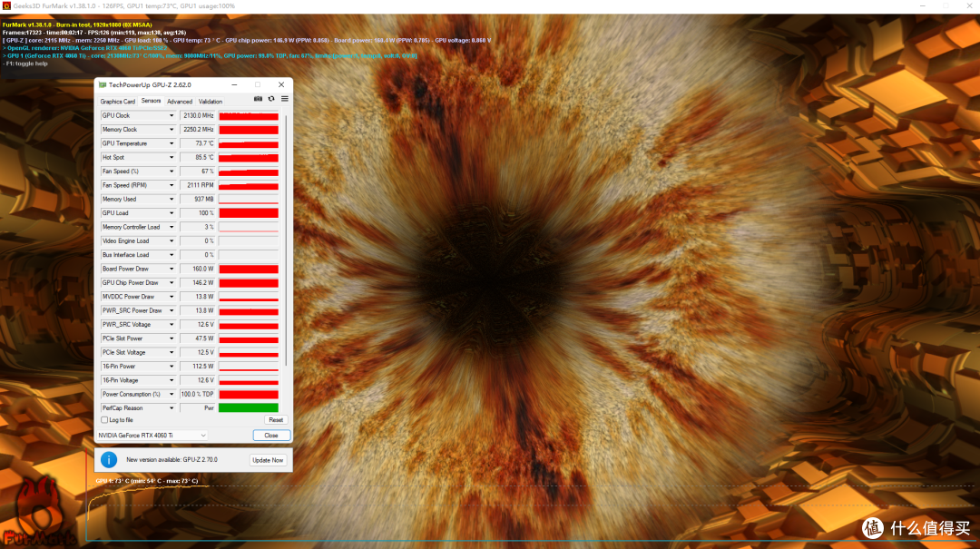Image resolution: width=980 pixels, height=549 pixels.
Task: Click the GPU Clock red history graph
Action: point(249,115)
